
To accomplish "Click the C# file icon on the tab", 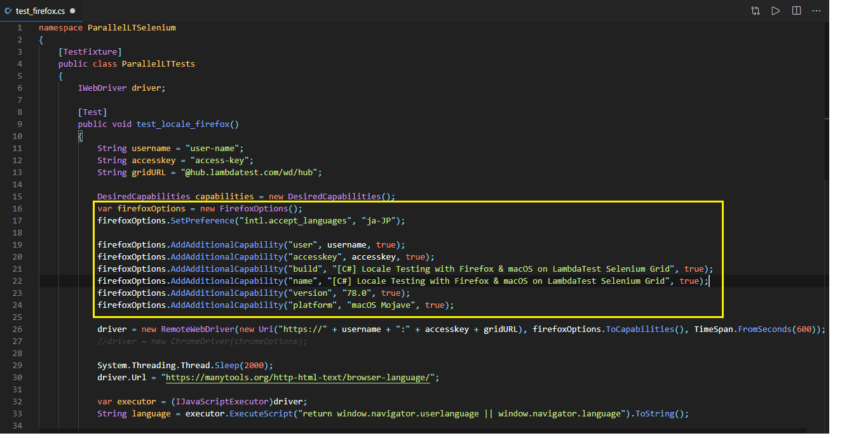I will tap(8, 11).
